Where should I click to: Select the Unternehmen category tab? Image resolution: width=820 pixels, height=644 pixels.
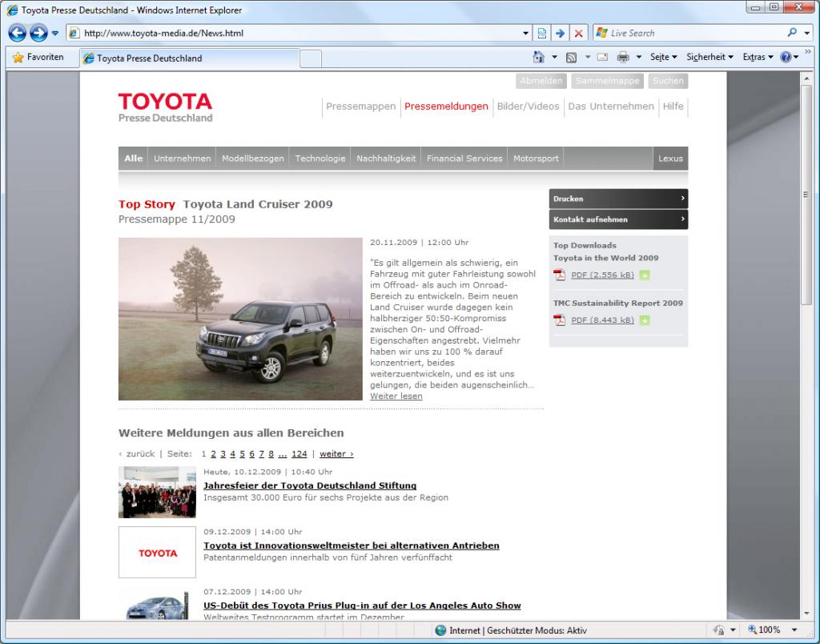click(x=182, y=159)
